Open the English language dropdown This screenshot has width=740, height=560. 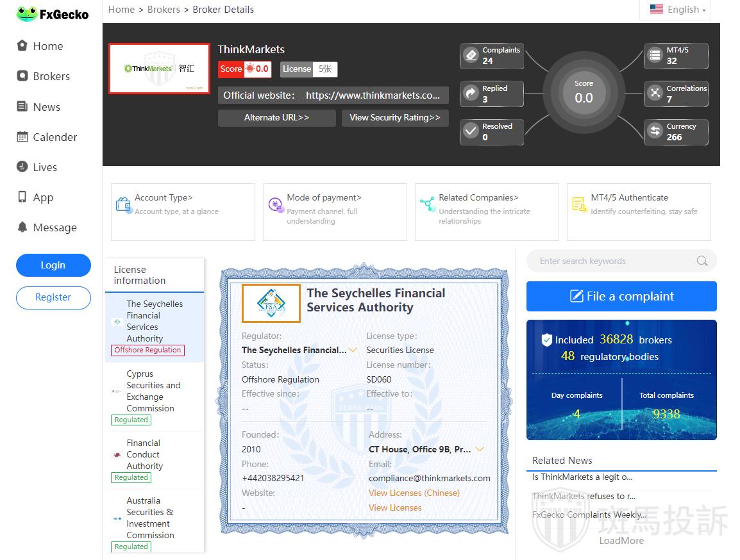(x=677, y=10)
